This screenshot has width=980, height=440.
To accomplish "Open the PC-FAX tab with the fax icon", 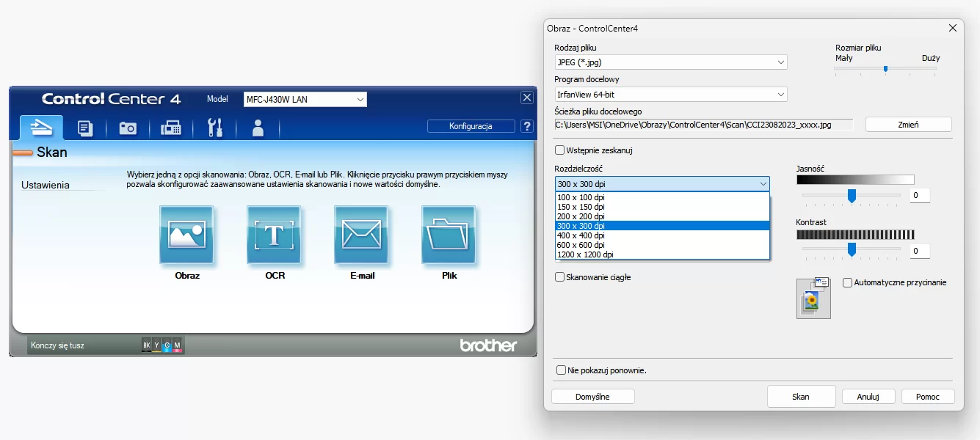I will click(x=171, y=128).
